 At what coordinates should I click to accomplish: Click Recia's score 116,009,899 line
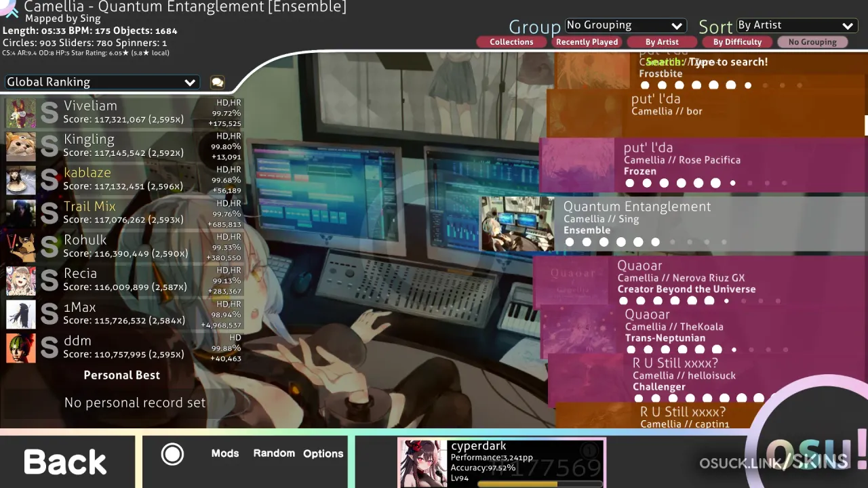pos(123,287)
